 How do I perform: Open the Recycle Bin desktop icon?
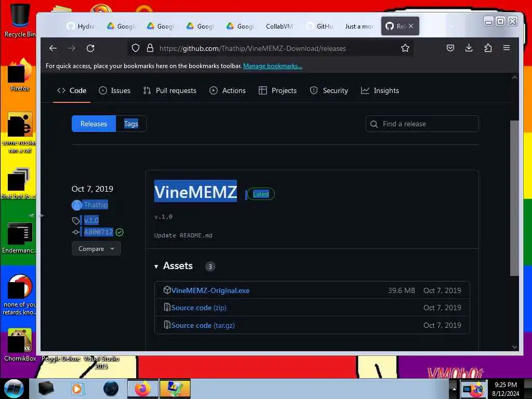click(20, 20)
